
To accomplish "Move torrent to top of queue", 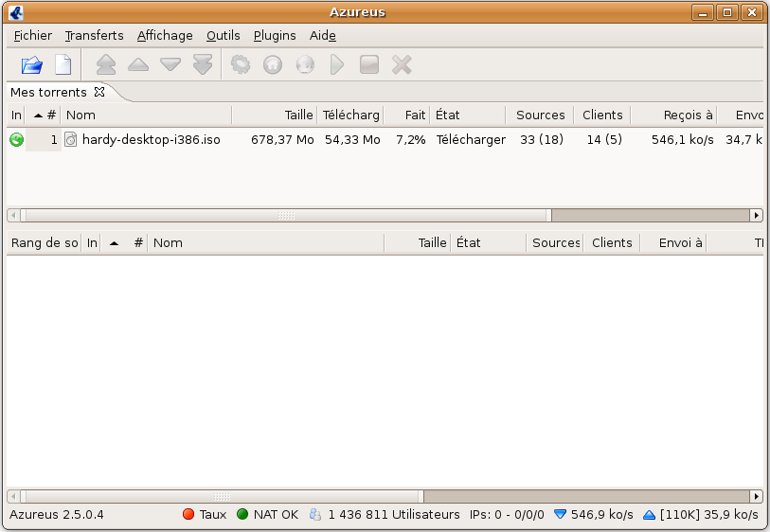I will pyautogui.click(x=105, y=64).
